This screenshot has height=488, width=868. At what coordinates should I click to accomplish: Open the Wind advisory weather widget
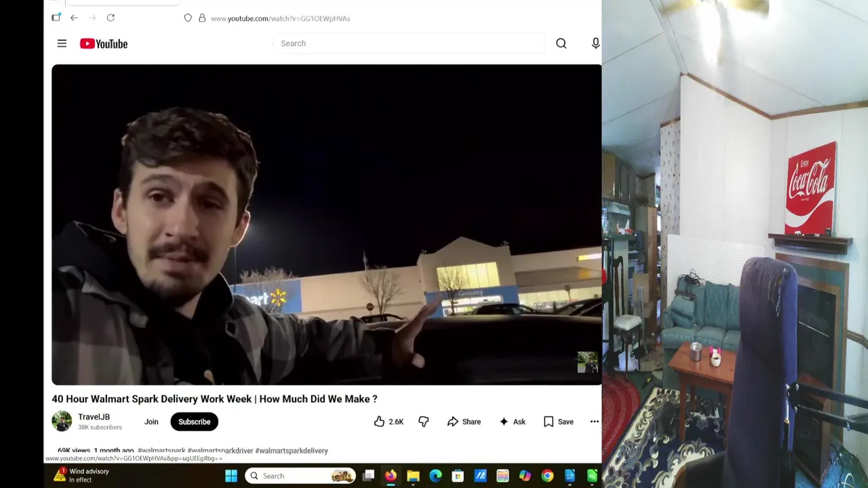pyautogui.click(x=81, y=475)
